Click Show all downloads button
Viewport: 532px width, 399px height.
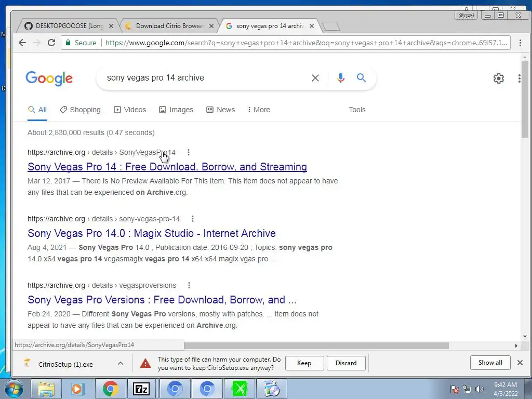[x=490, y=363]
